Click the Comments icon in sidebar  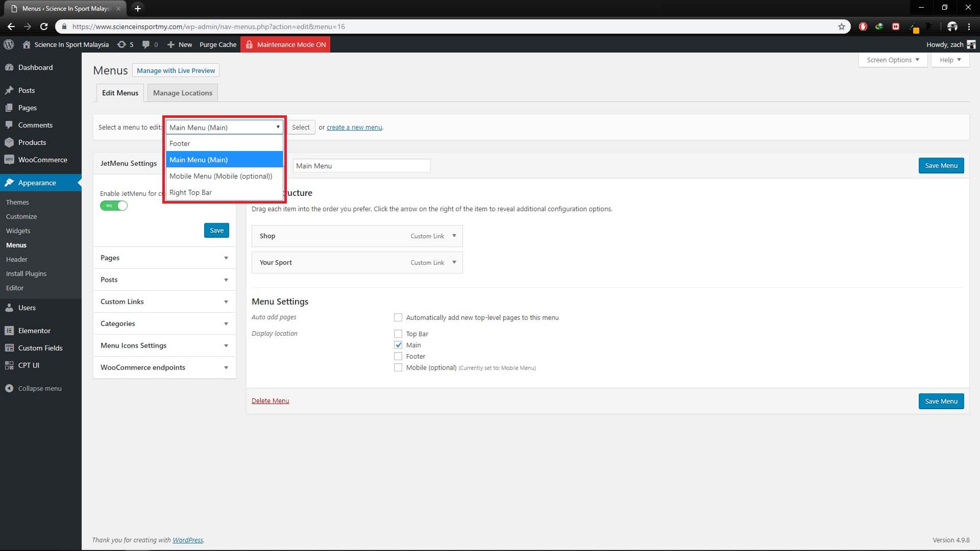click(9, 125)
